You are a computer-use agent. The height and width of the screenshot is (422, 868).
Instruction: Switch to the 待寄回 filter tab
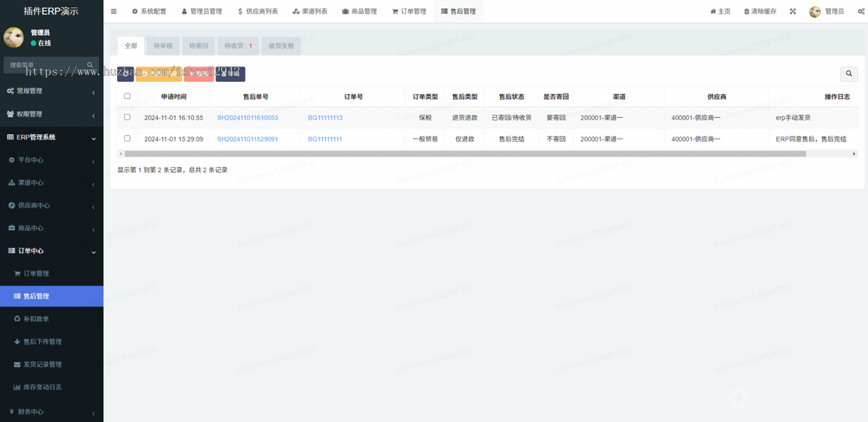(199, 46)
